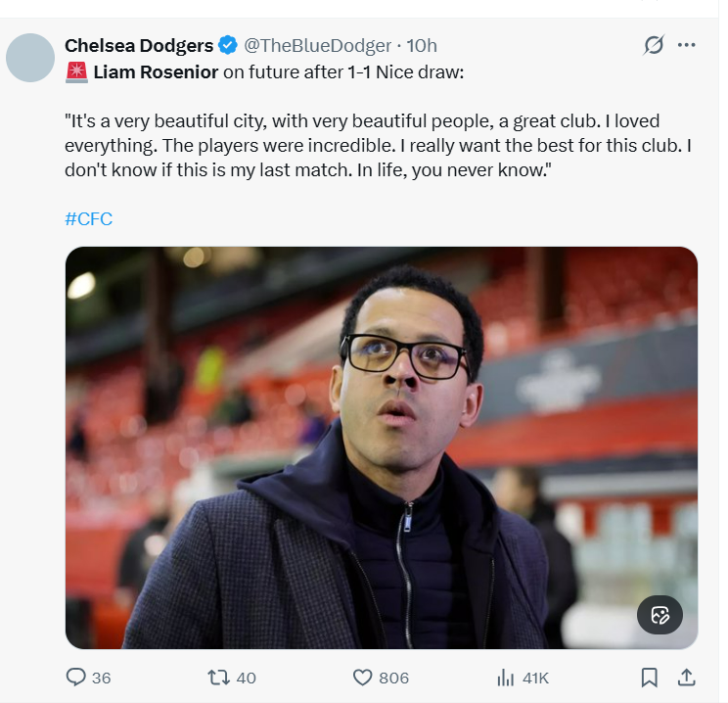Bookmark this Liam Rosenior post
728x703 pixels.
point(649,677)
